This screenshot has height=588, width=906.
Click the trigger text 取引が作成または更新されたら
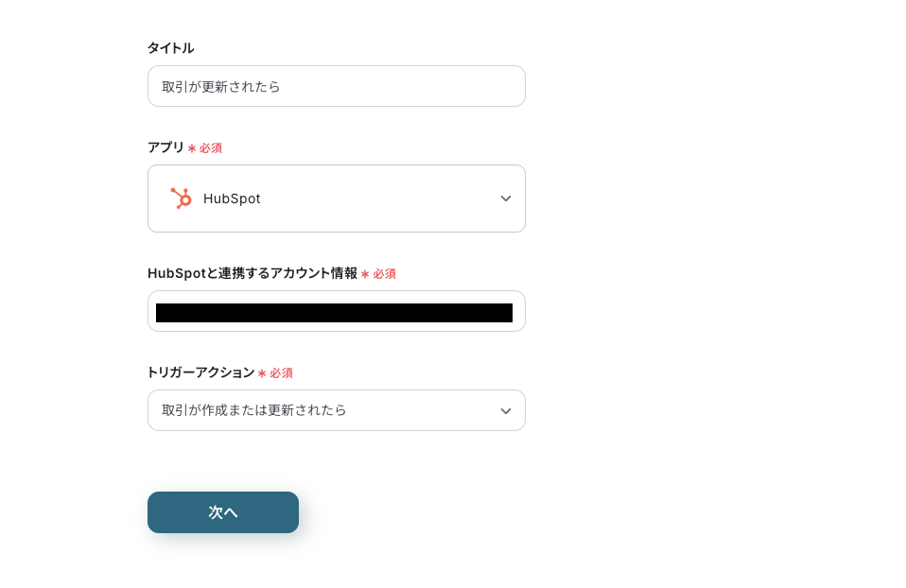click(x=254, y=410)
